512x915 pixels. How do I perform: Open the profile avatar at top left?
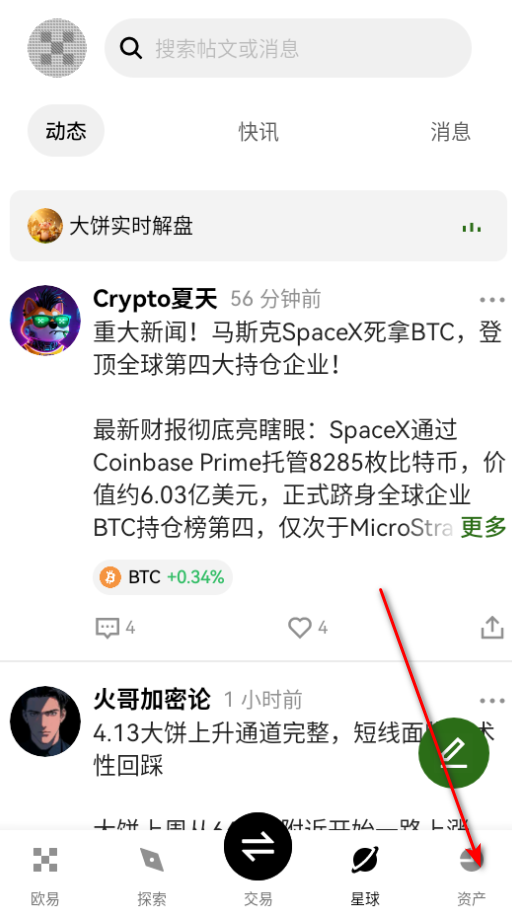[57, 48]
